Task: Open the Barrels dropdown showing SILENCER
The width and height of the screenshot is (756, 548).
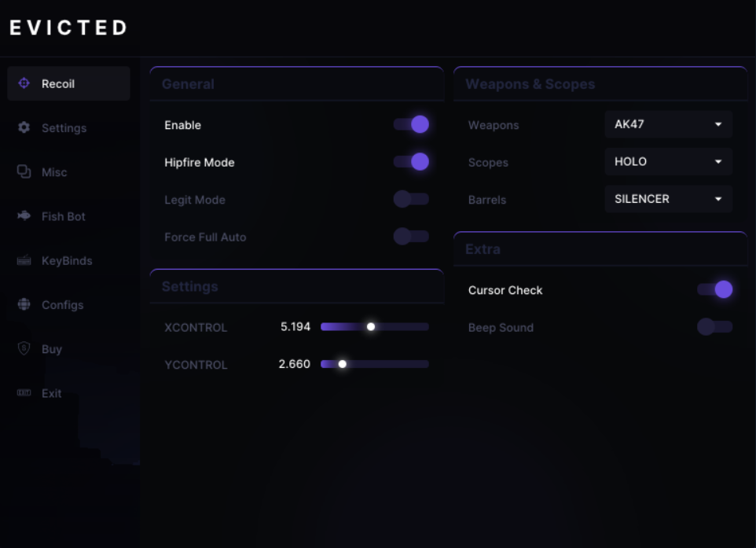Action: pyautogui.click(x=668, y=199)
